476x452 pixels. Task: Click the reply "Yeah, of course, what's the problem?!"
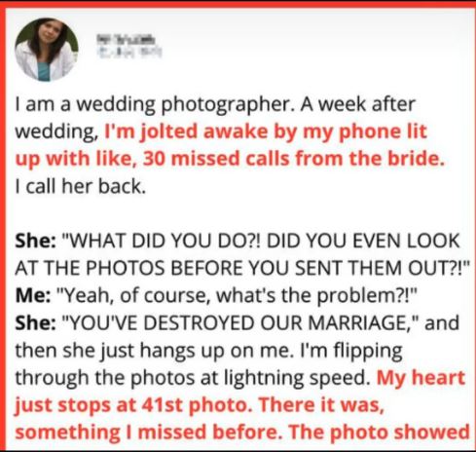click(237, 295)
